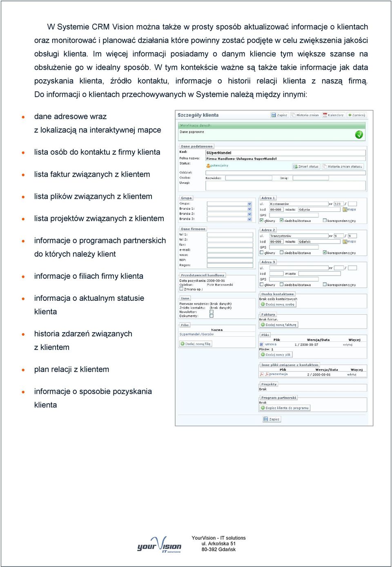This screenshot has width=392, height=567.
Task: Click the e-mail input field
Action: [x=230, y=250]
